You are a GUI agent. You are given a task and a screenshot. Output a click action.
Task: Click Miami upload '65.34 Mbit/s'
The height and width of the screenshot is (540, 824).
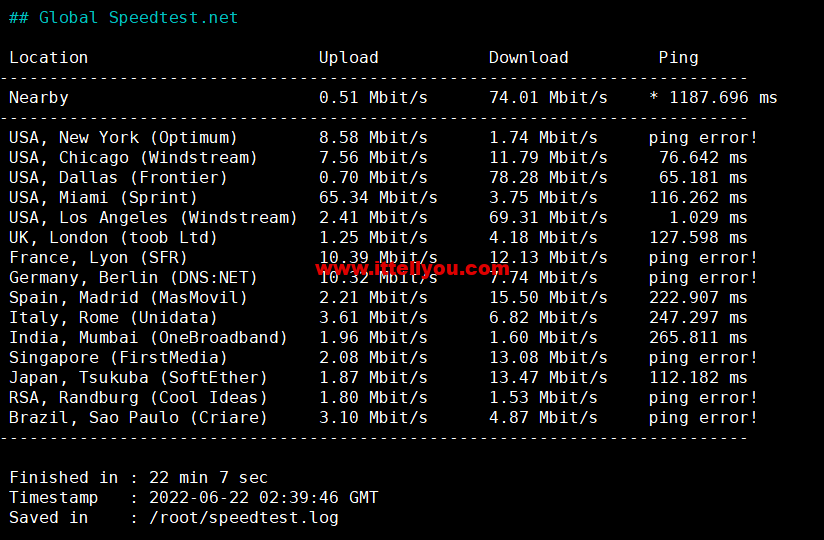[378, 198]
